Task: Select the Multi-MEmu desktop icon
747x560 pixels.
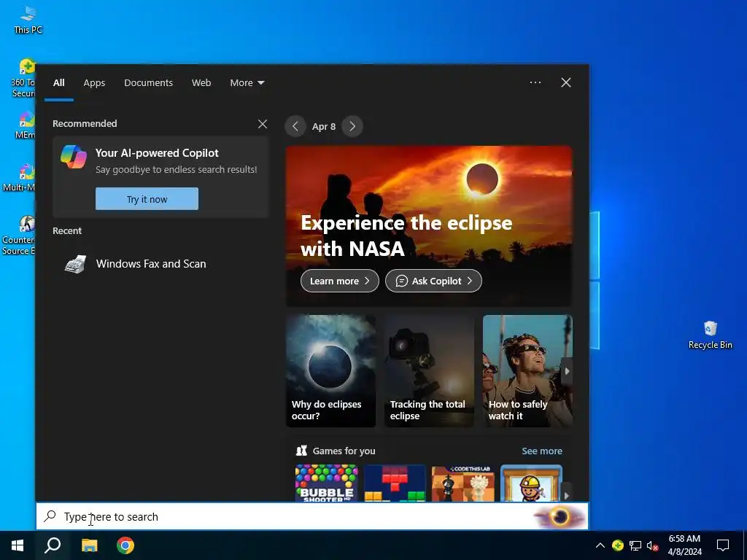Action: [19, 177]
